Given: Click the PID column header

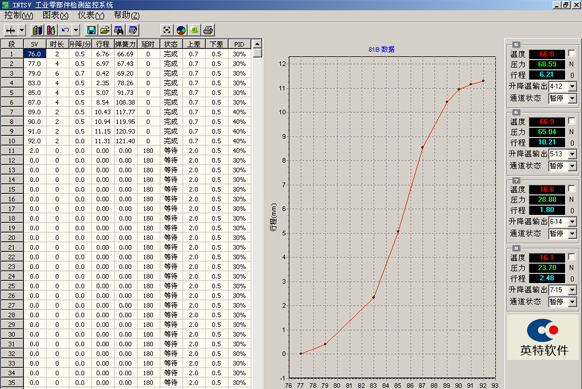Looking at the screenshot, I should 239,44.
